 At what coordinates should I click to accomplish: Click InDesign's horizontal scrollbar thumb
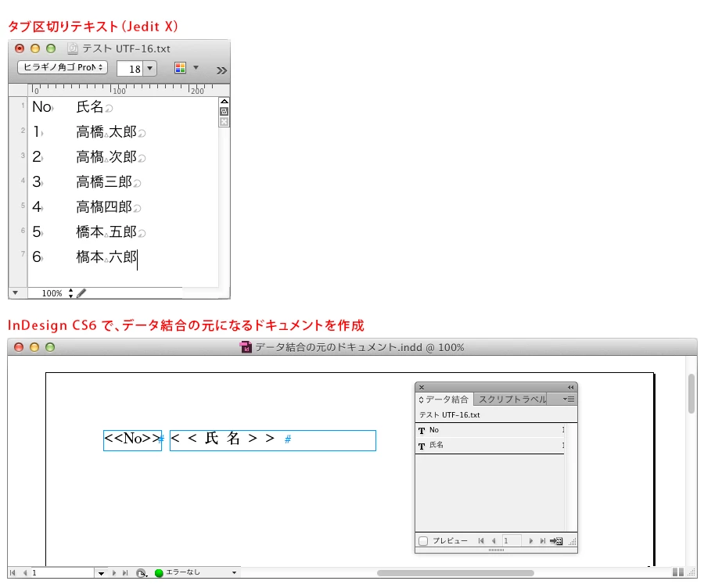(455, 573)
